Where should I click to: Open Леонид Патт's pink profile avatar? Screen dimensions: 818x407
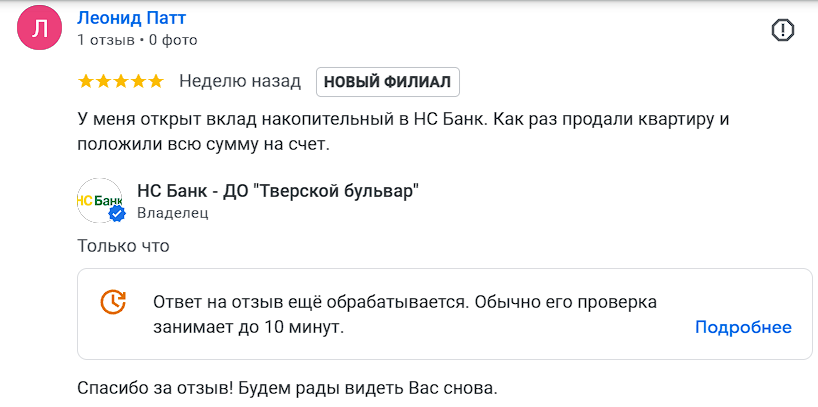pyautogui.click(x=41, y=28)
